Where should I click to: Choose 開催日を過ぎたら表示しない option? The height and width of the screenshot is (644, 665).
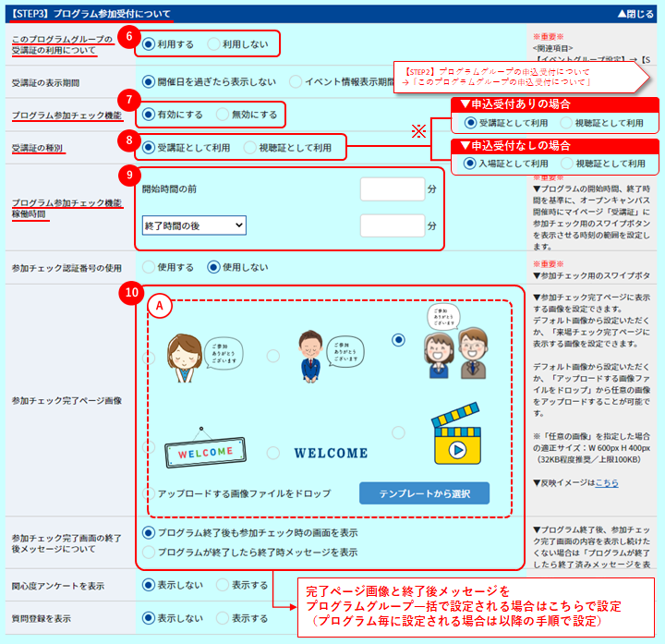coord(149,81)
